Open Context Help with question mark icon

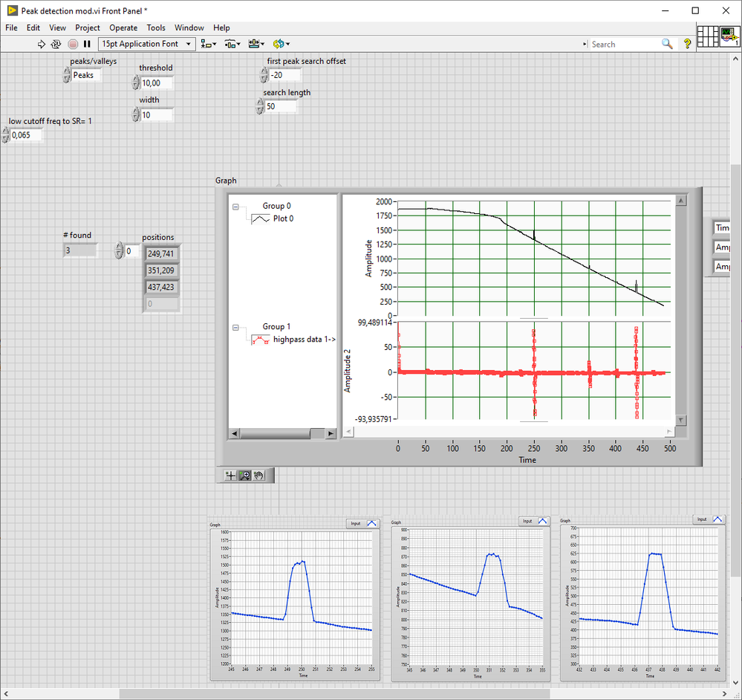coord(687,44)
